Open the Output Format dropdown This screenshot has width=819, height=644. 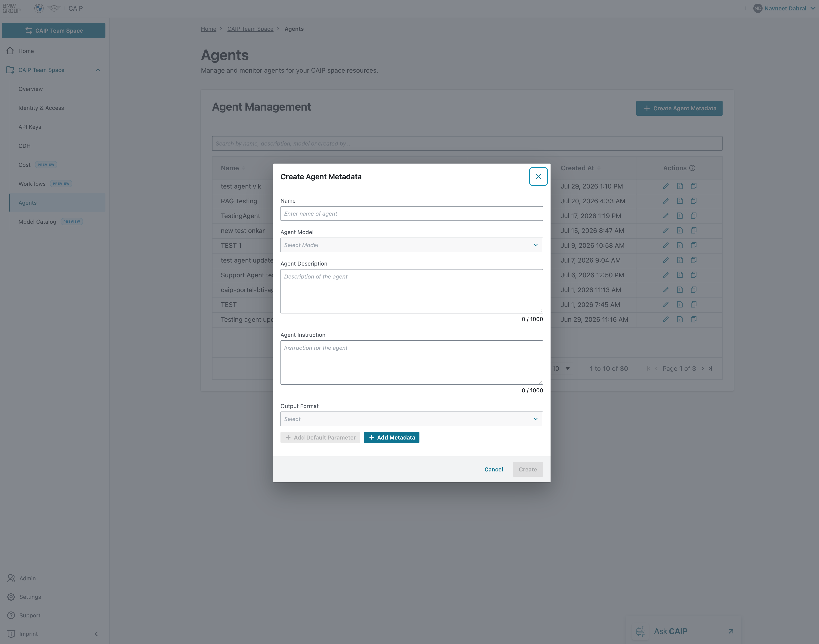coord(412,419)
